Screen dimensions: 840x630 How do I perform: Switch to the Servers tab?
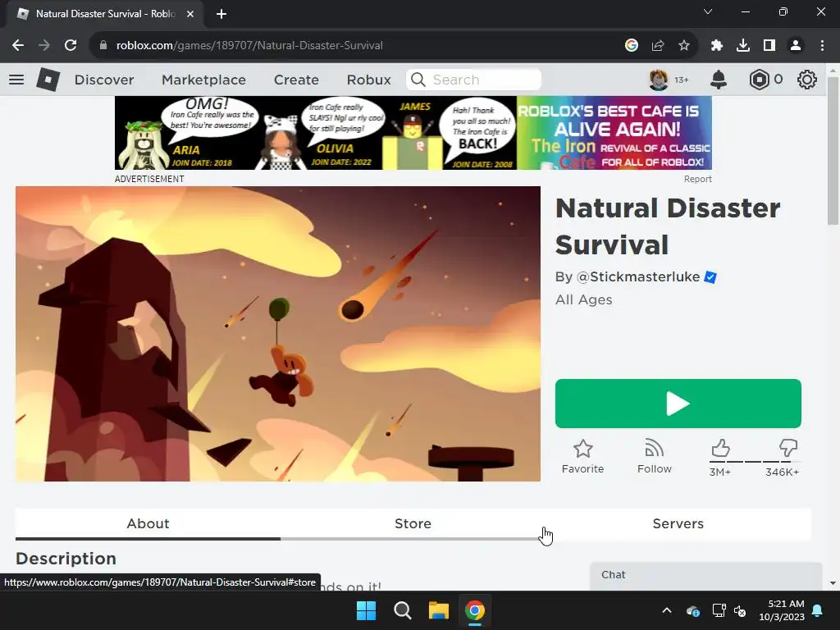pyautogui.click(x=678, y=523)
